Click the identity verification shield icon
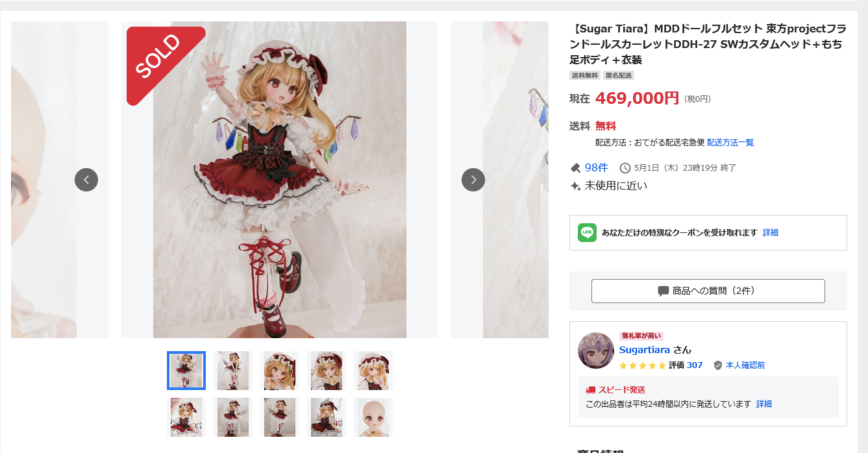The width and height of the screenshot is (868, 453). tap(717, 365)
